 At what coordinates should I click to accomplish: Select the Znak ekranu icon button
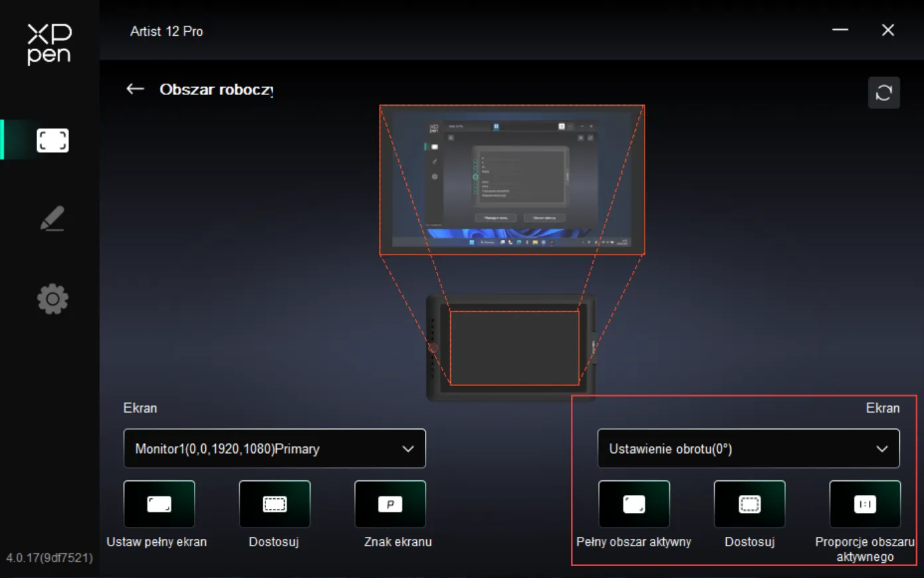[390, 504]
